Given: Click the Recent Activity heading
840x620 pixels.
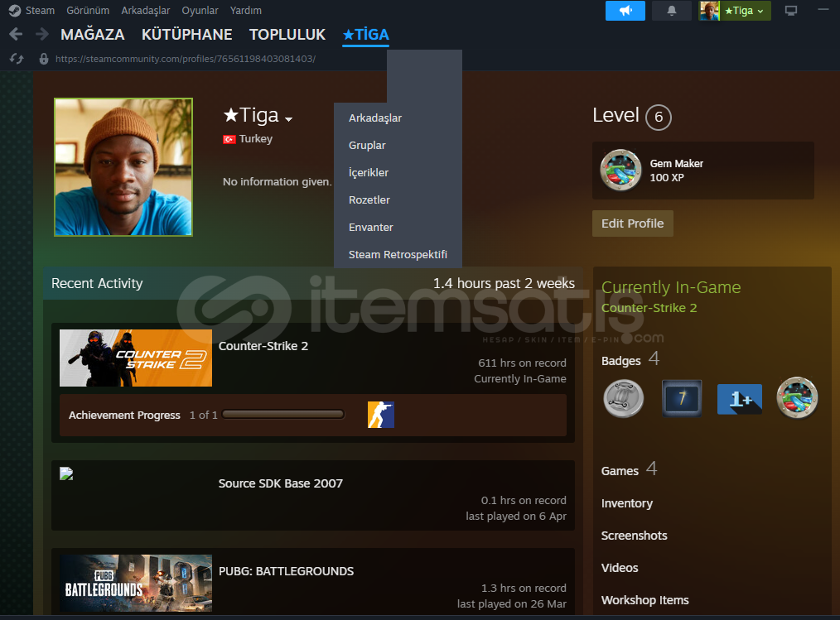Looking at the screenshot, I should point(97,283).
